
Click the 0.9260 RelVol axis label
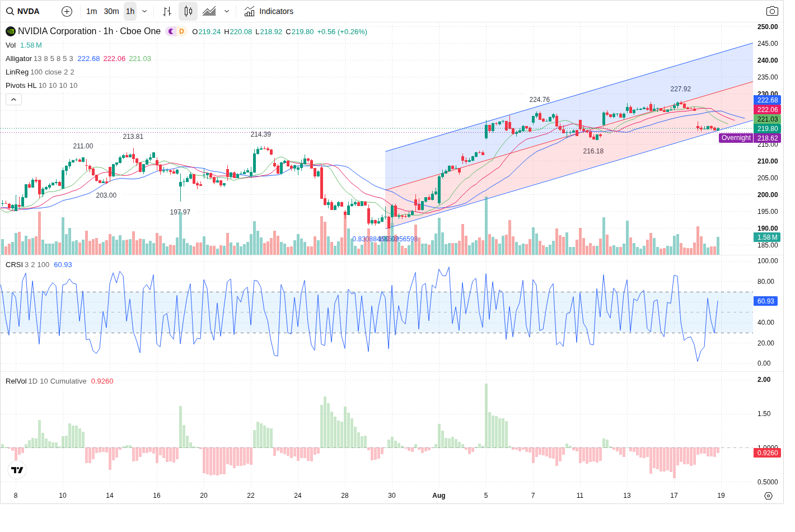pos(768,453)
